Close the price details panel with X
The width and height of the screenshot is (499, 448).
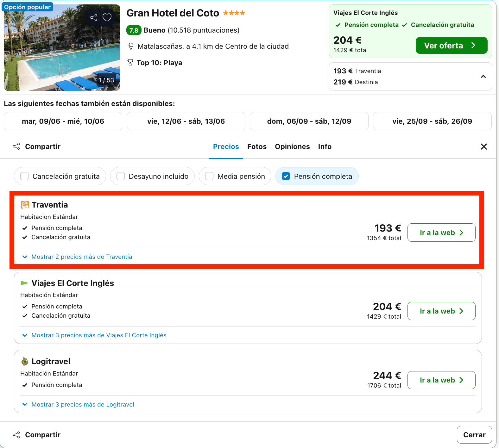[484, 146]
